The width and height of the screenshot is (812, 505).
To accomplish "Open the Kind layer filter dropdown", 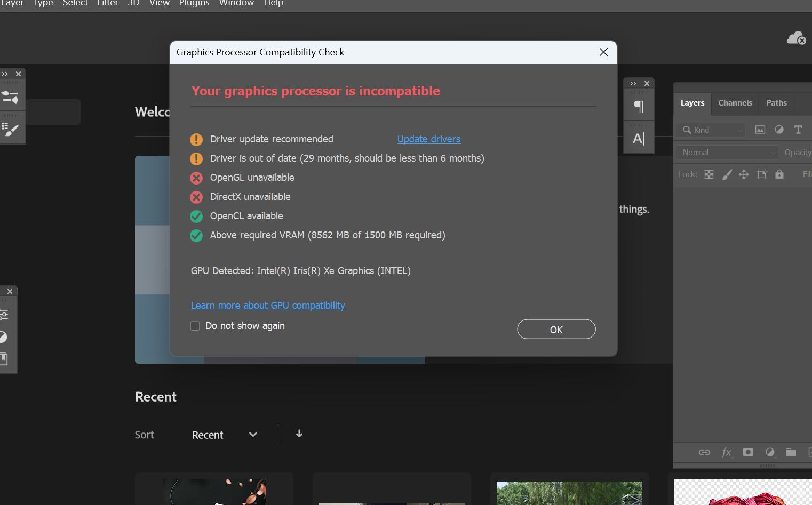I will (x=711, y=130).
